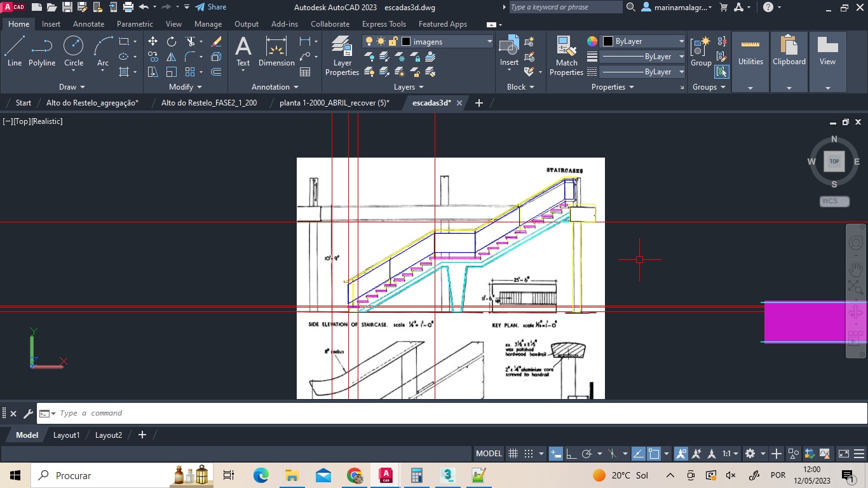Click the black layer color swatch
The height and width of the screenshot is (488, 868).
406,41
